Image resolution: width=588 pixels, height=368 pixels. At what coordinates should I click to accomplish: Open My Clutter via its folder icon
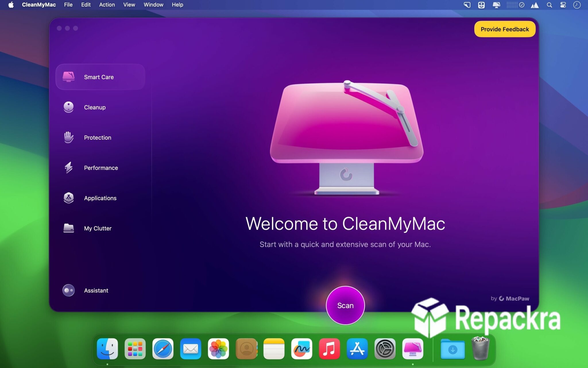coord(69,228)
